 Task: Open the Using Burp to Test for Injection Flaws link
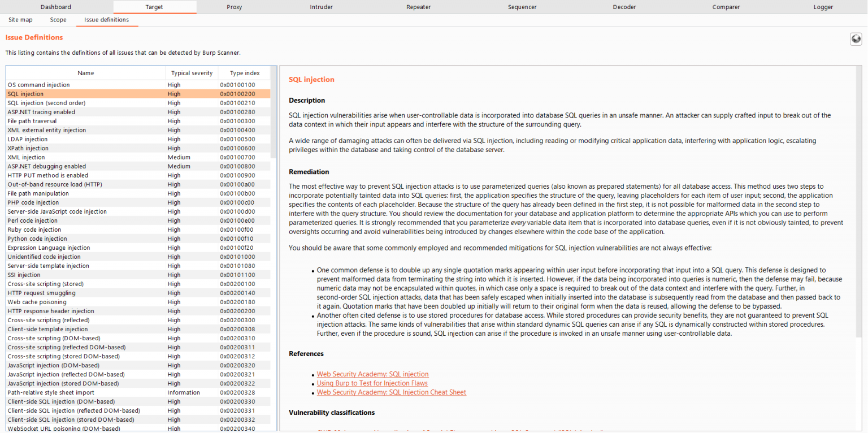tap(372, 383)
